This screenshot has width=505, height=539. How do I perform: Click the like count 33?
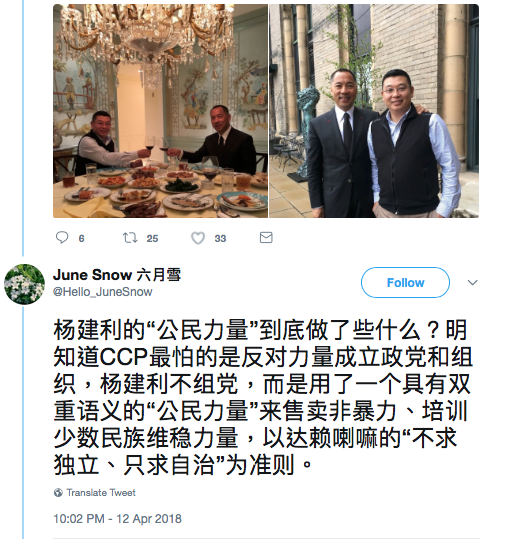[x=220, y=239]
